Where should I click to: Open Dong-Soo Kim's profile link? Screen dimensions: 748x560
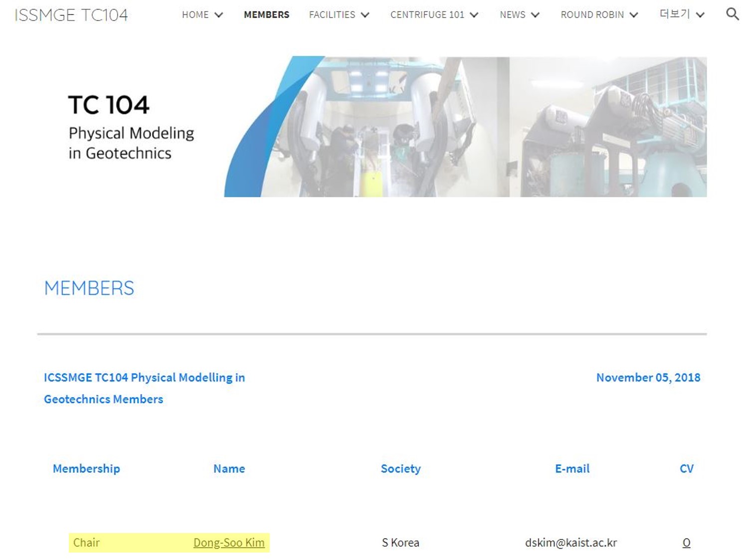point(229,543)
